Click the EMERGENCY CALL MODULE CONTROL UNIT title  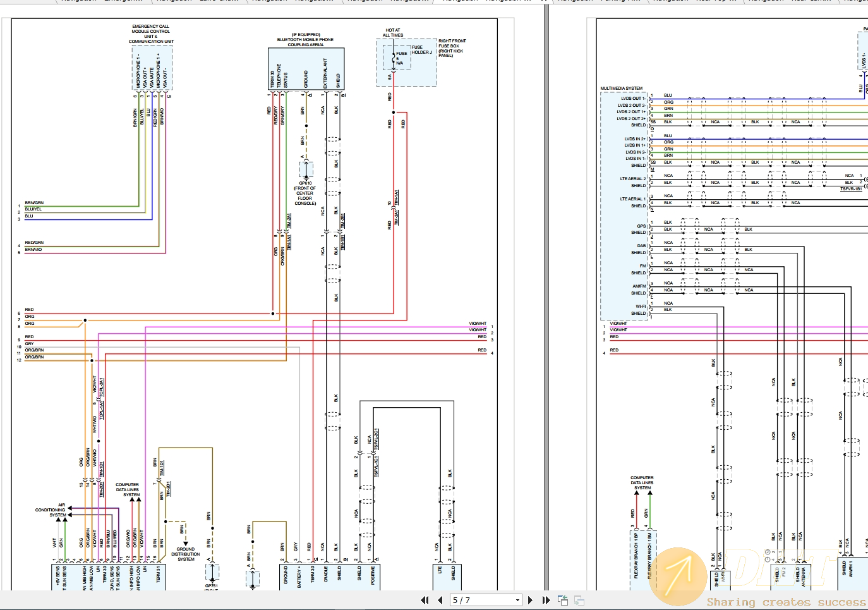[x=151, y=34]
